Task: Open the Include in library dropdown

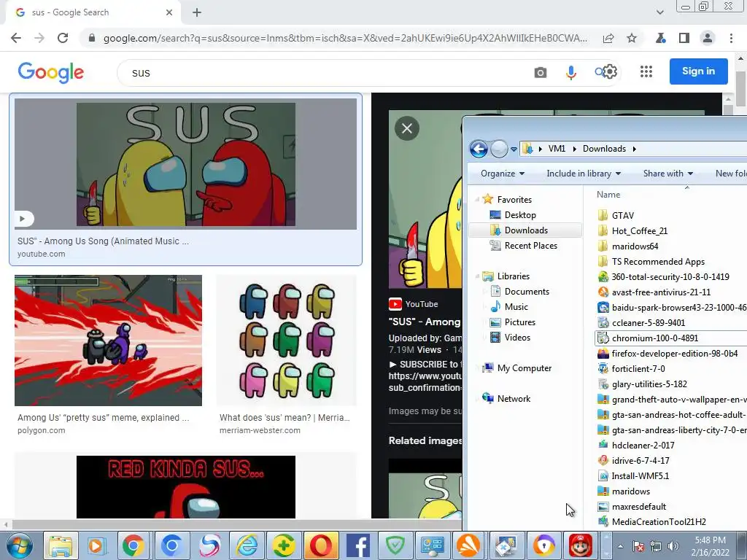Action: click(584, 174)
